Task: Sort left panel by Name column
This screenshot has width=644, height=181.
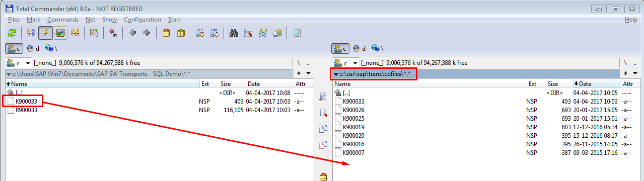Action: [x=102, y=84]
